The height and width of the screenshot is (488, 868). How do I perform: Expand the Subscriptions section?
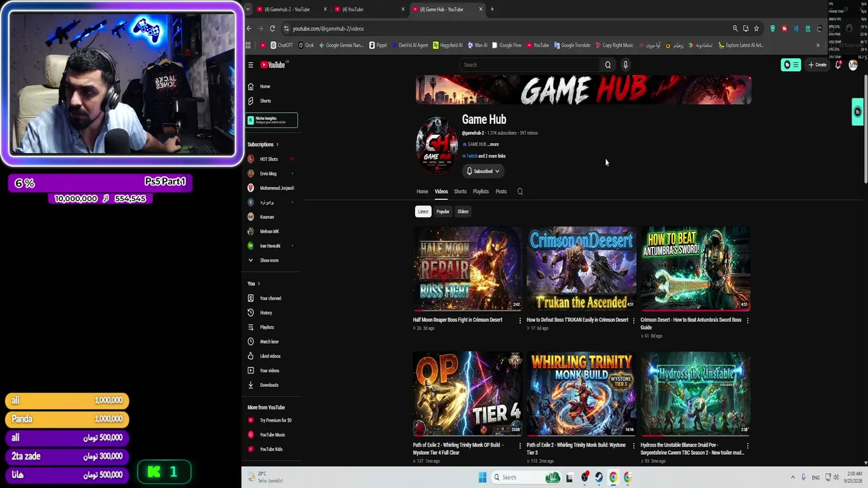click(263, 144)
